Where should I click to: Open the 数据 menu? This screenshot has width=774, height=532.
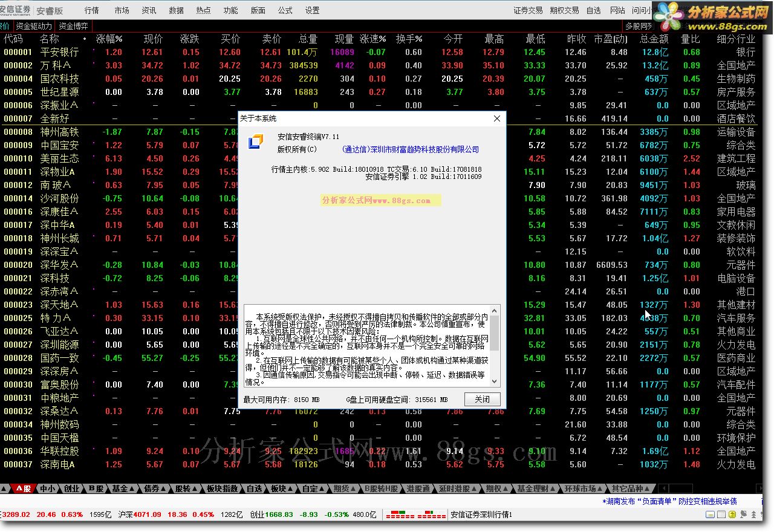click(x=177, y=10)
